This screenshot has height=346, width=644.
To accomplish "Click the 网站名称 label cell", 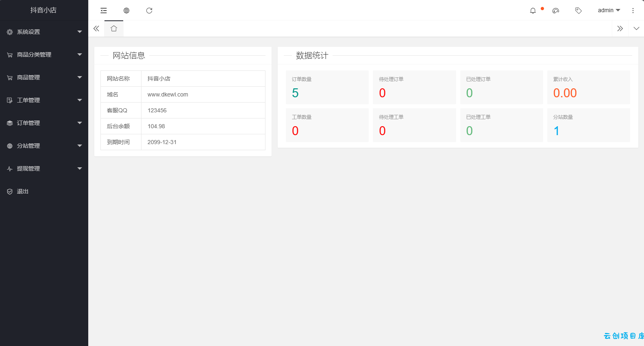I will [121, 79].
